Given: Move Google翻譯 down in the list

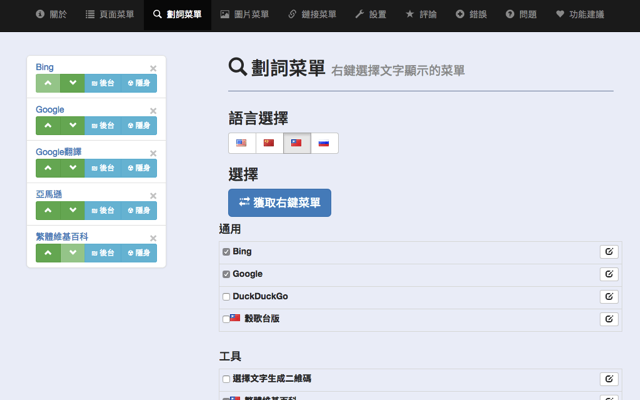Looking at the screenshot, I should (73, 168).
